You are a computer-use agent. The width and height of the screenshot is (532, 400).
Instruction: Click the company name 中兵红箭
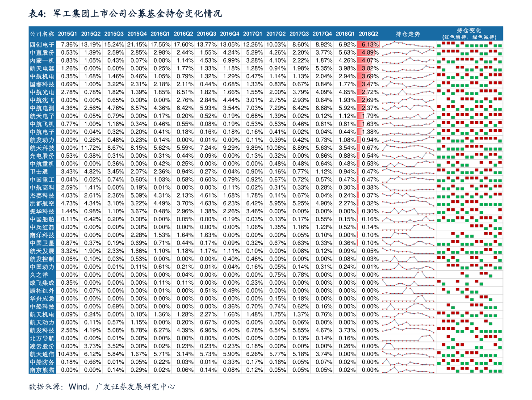tap(42, 227)
